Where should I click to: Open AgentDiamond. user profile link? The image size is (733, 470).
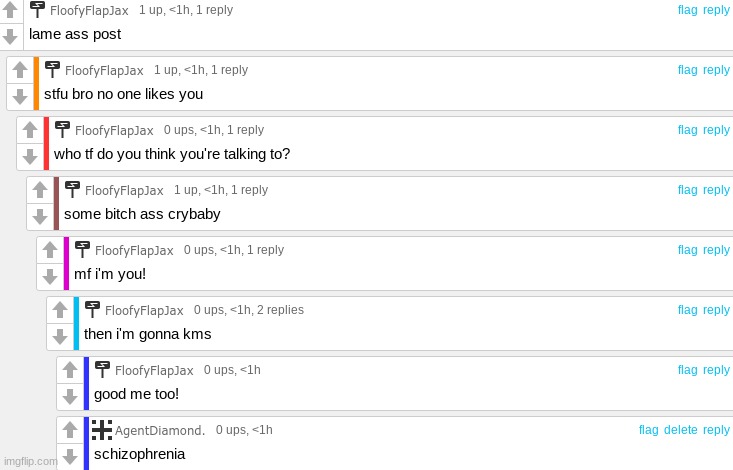coord(160,430)
